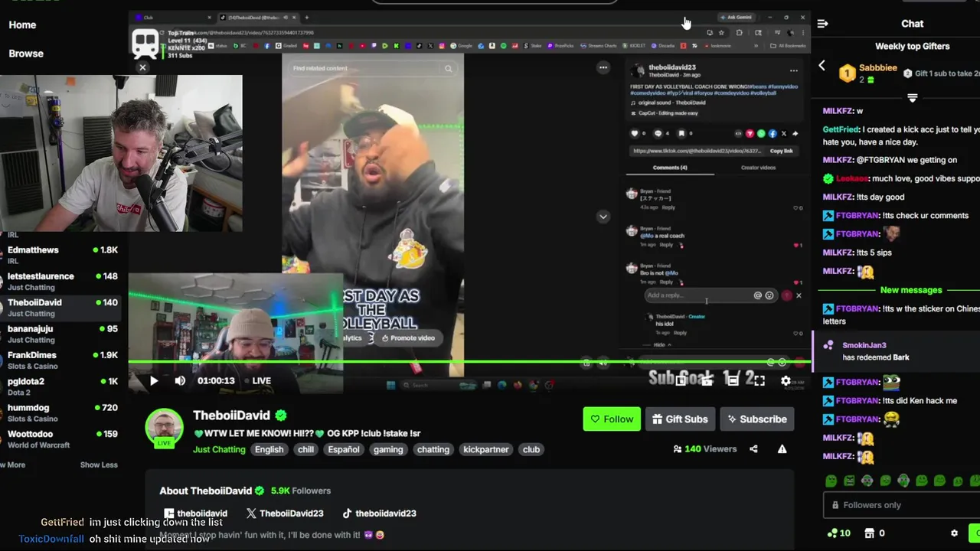Open Gift Subs dialog

[680, 419]
